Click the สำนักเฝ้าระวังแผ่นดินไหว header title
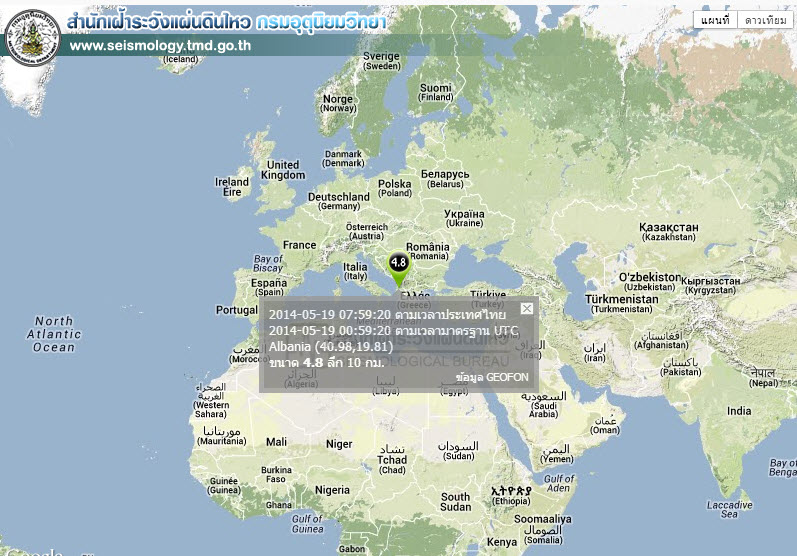Screen dimensions: 797x556 tap(159, 22)
